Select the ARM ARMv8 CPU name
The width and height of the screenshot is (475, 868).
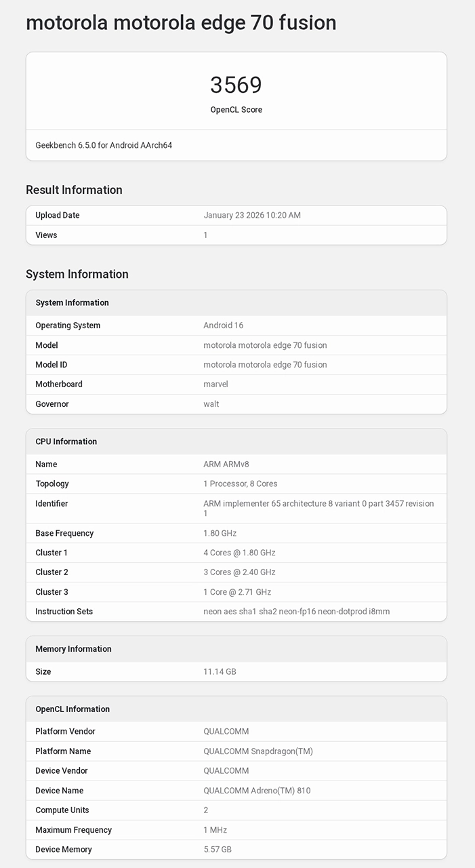pyautogui.click(x=226, y=465)
